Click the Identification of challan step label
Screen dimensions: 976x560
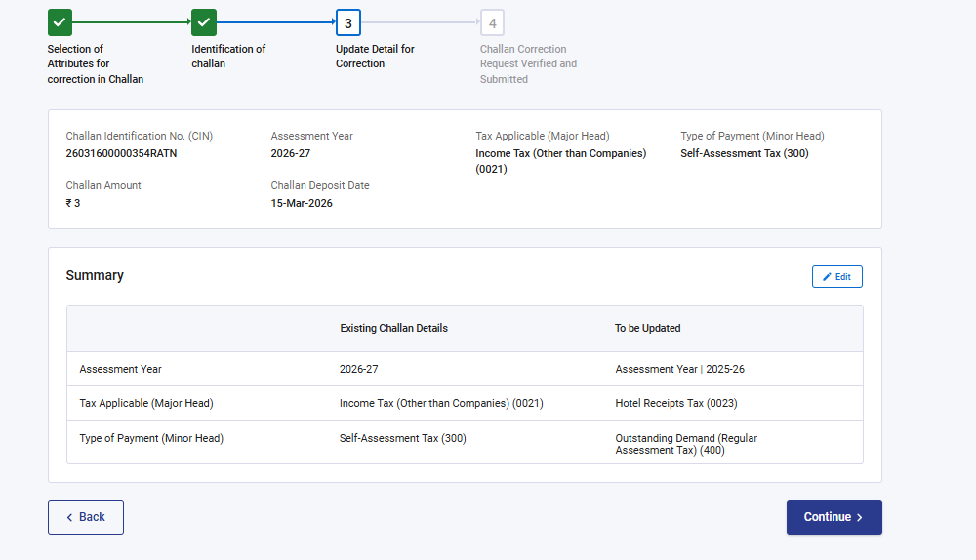click(x=228, y=57)
